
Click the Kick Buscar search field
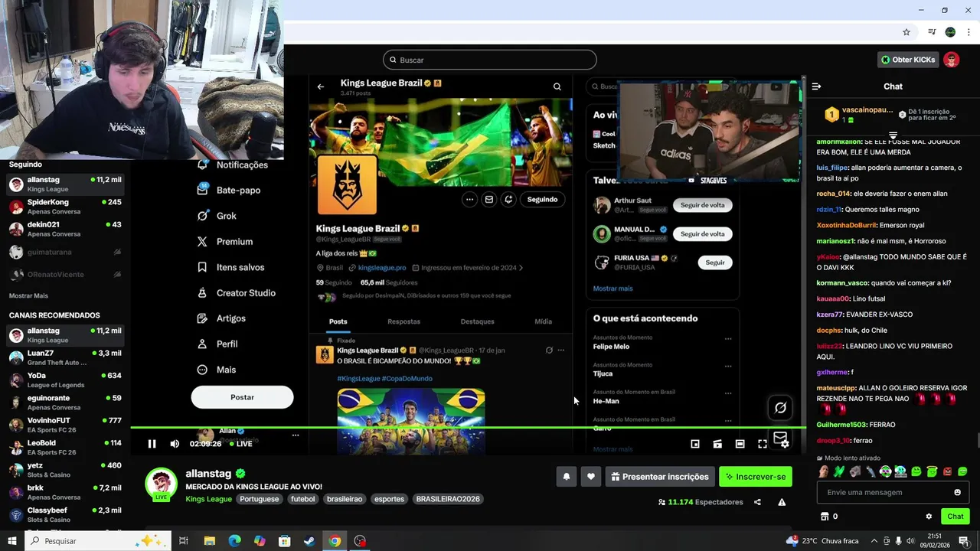[x=490, y=60]
